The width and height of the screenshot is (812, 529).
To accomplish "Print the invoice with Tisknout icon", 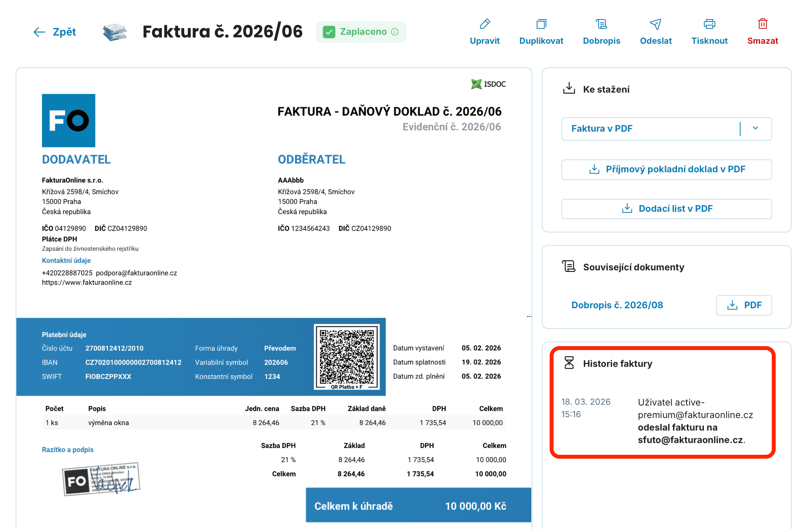I will [709, 24].
